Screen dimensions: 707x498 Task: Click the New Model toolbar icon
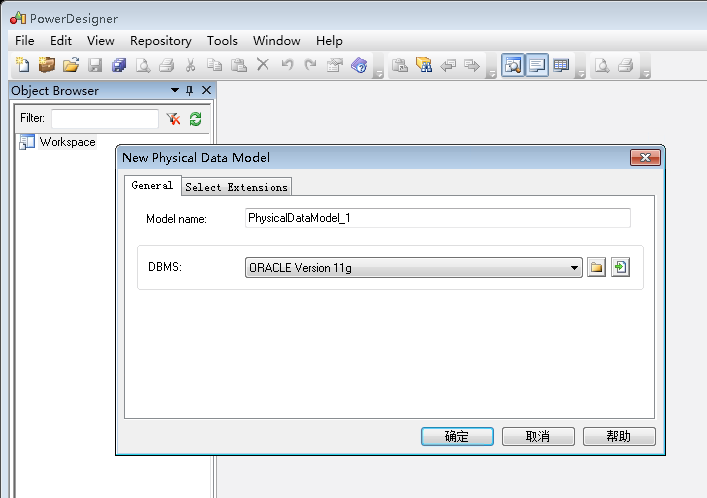pos(23,65)
